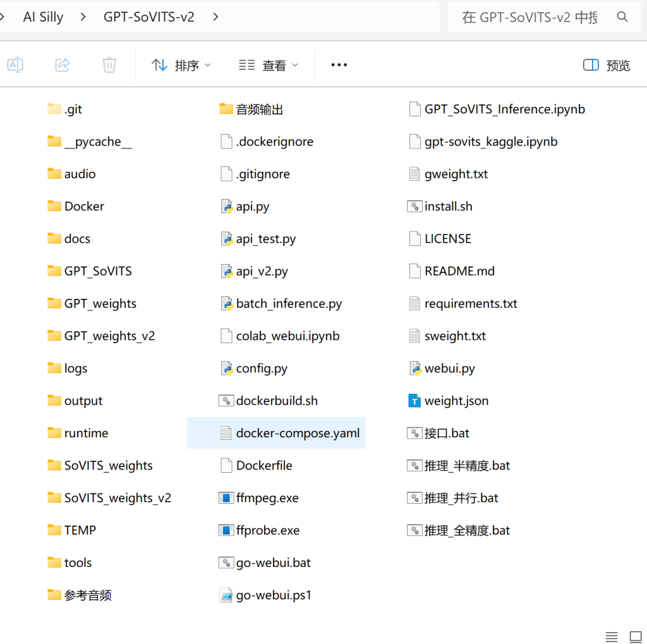Select the .git folder icon
Viewport: 647px width, 644px height.
[54, 109]
